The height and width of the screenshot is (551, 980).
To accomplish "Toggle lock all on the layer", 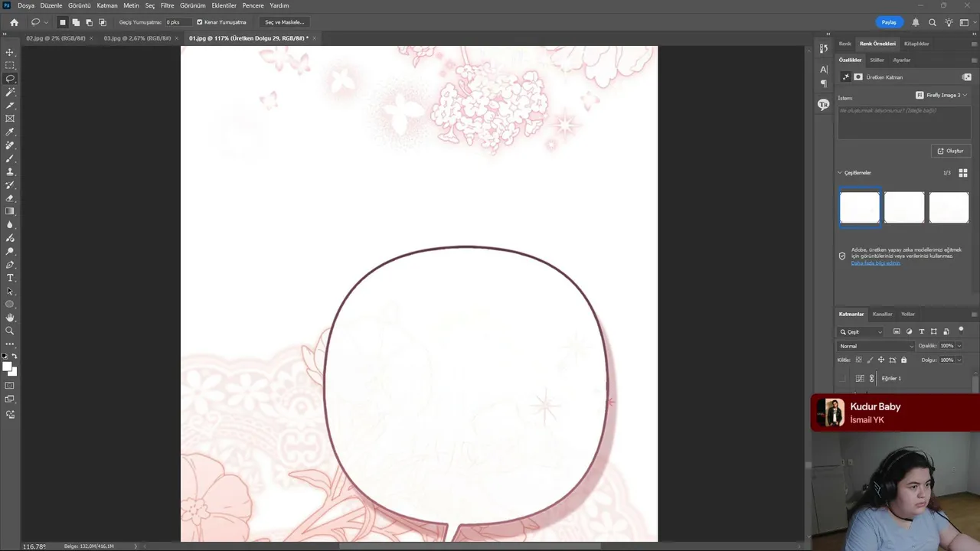I will 903,360.
